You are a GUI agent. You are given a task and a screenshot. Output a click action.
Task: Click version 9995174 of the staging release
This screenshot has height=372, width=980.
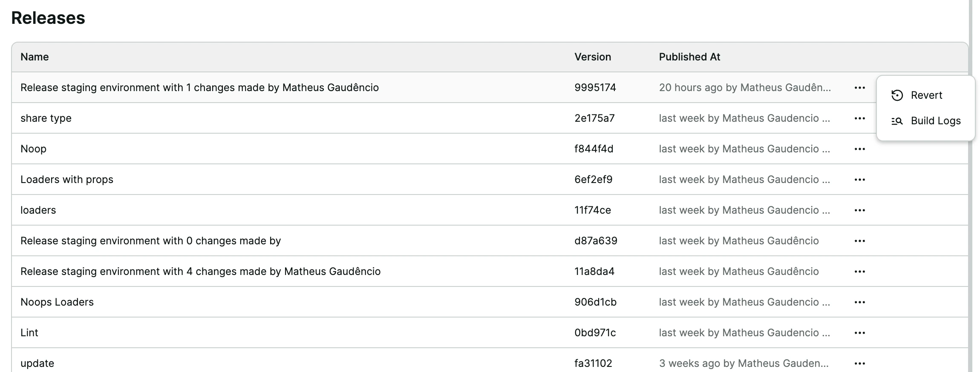[x=594, y=87]
